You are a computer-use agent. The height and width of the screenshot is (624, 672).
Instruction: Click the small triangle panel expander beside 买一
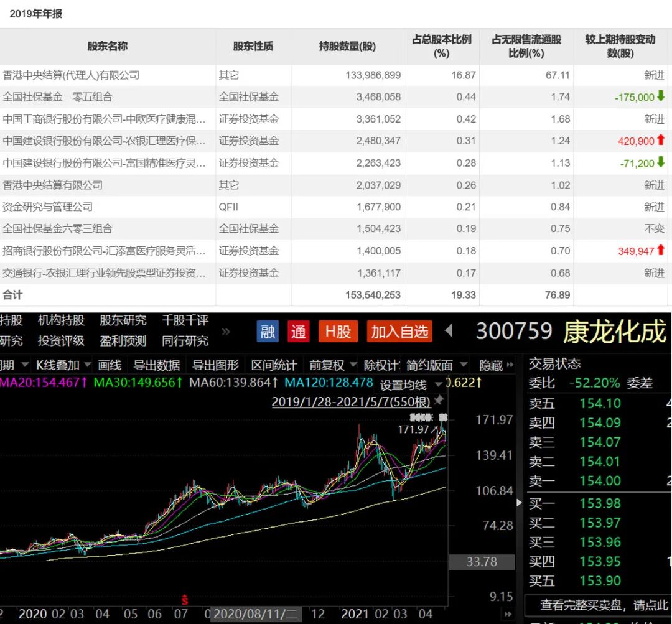(x=519, y=502)
